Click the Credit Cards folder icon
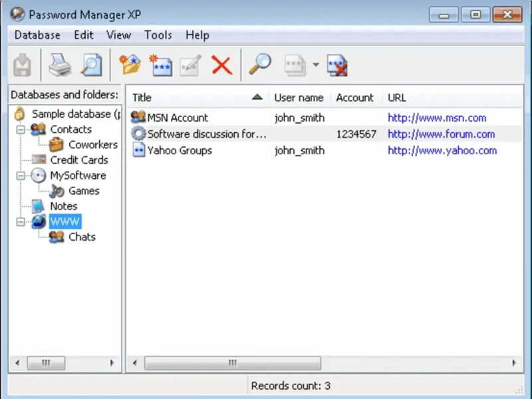The width and height of the screenshot is (532, 399). (x=39, y=160)
